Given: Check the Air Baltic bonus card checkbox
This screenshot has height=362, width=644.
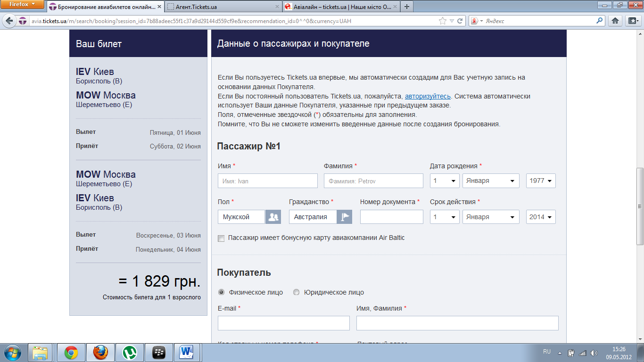Looking at the screenshot, I should (221, 239).
